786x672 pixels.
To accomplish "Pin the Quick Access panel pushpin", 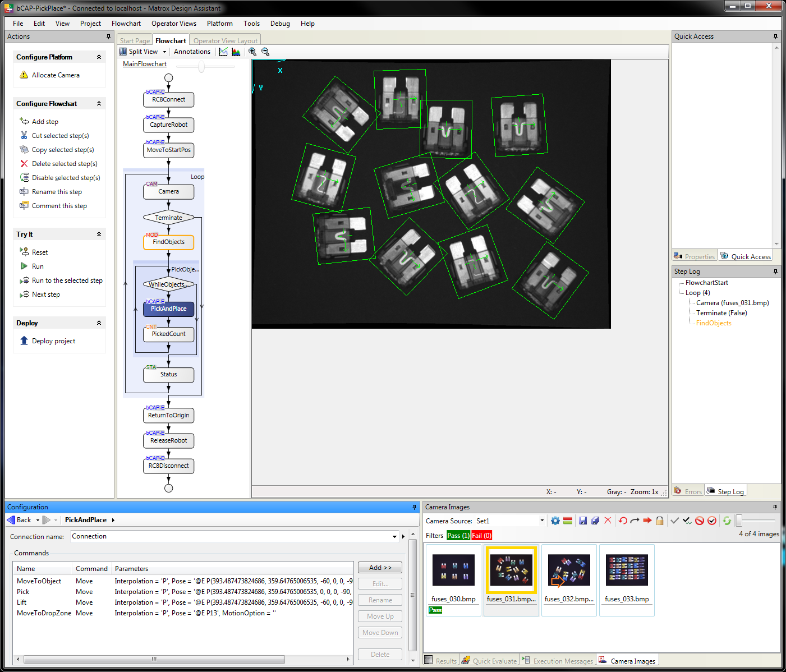I will pos(775,36).
